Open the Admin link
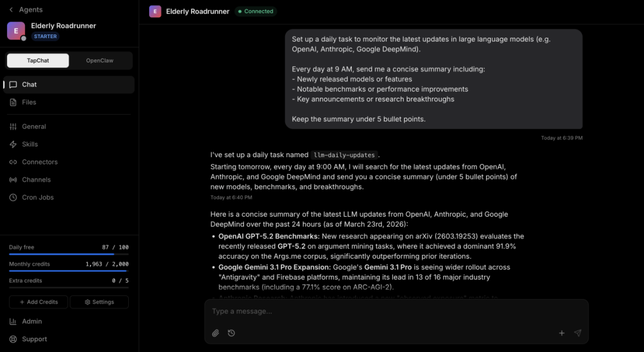 [x=32, y=321]
